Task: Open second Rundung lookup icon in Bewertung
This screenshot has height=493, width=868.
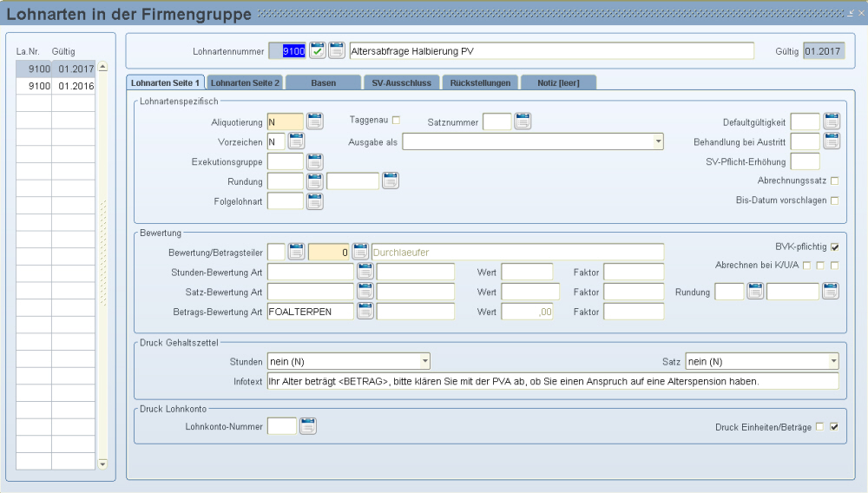Action: pos(831,291)
